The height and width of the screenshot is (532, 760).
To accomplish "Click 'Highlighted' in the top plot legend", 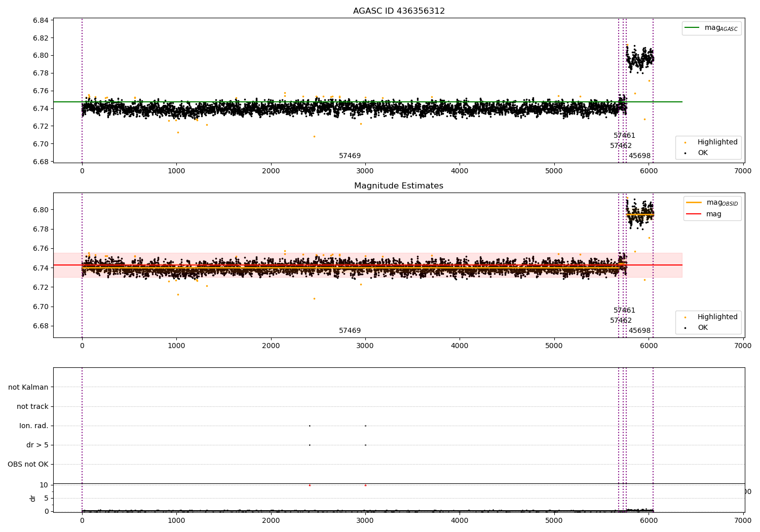I will [x=717, y=142].
